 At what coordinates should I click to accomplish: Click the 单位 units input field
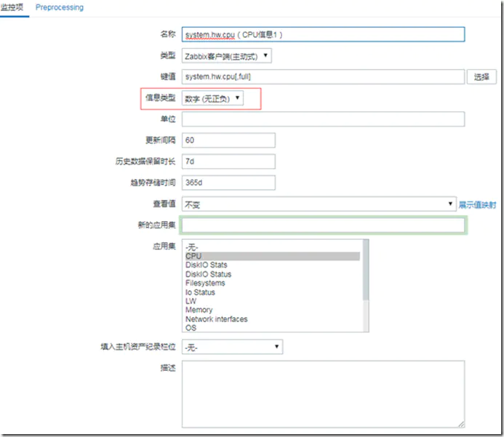pos(323,119)
